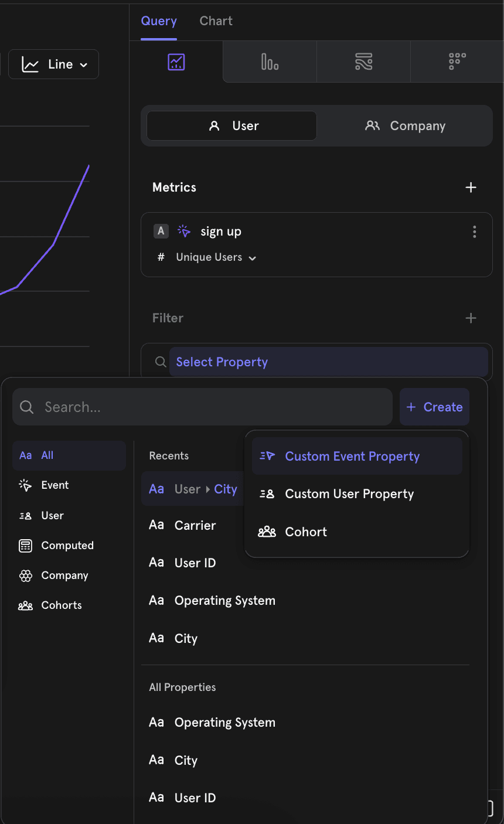Click the Event category icon in sidebar
This screenshot has height=824, width=504.
coord(25,485)
